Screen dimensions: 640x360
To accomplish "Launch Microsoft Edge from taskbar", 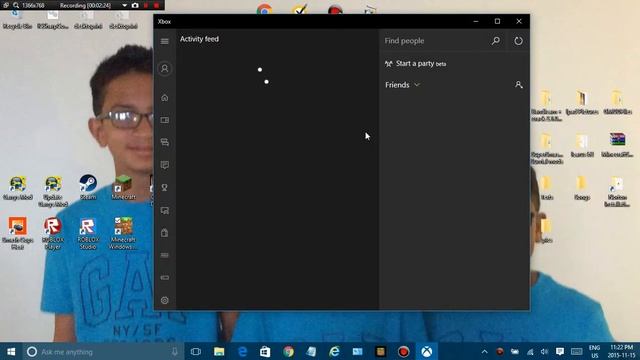I will [x=242, y=351].
